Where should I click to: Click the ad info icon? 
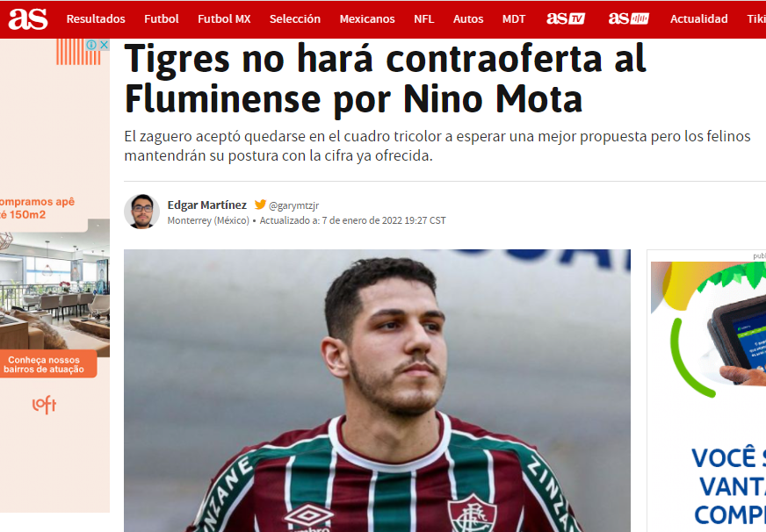point(91,45)
